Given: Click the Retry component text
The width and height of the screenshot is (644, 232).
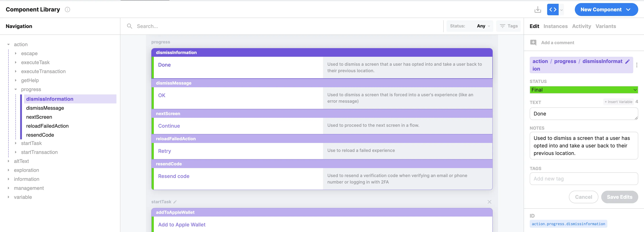Looking at the screenshot, I should 164,151.
